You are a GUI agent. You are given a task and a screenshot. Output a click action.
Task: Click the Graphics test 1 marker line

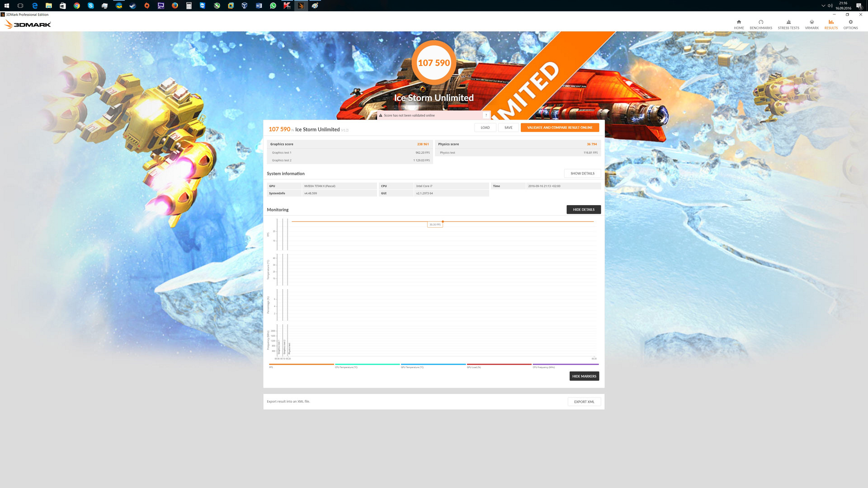coord(277,287)
